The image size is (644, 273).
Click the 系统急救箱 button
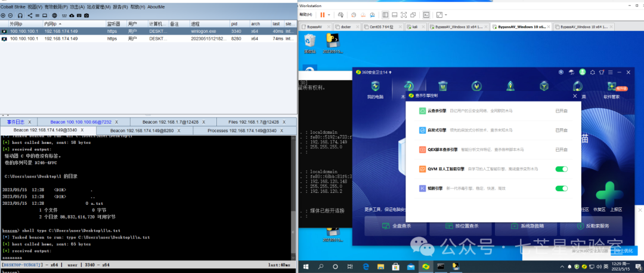pos(526,226)
